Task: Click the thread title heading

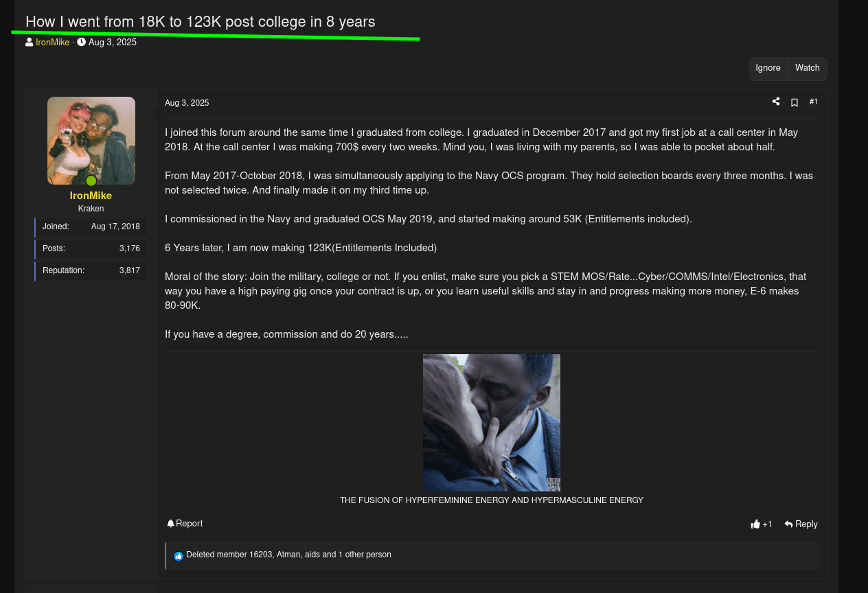Action: pos(201,21)
